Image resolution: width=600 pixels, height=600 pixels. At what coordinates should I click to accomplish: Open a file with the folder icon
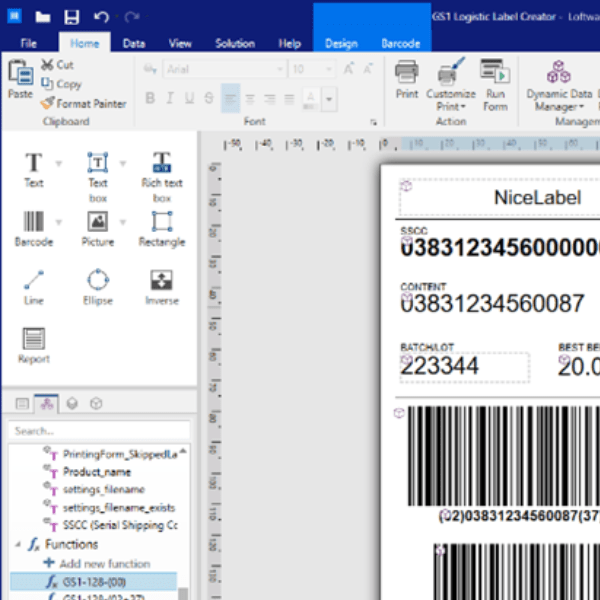[42, 17]
